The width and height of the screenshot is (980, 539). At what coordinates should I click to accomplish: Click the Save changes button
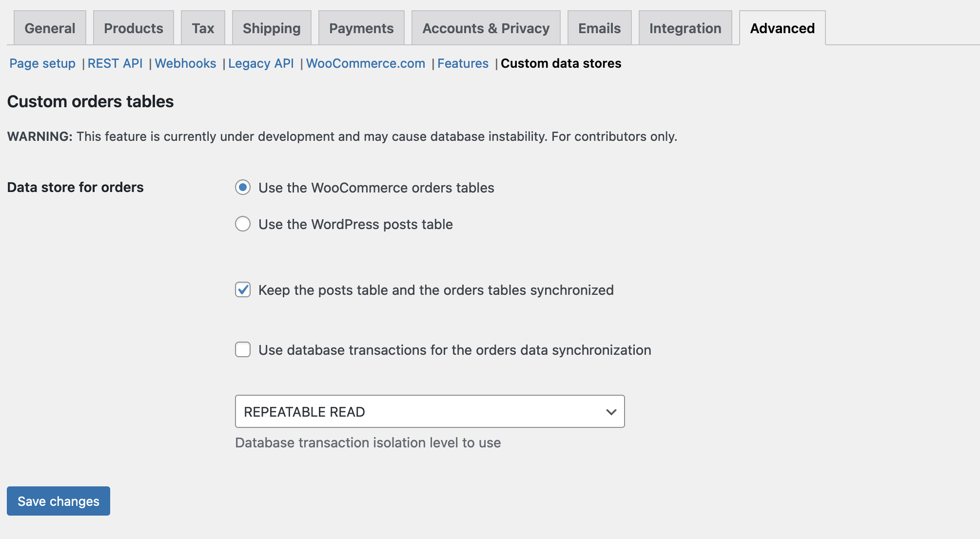[58, 501]
